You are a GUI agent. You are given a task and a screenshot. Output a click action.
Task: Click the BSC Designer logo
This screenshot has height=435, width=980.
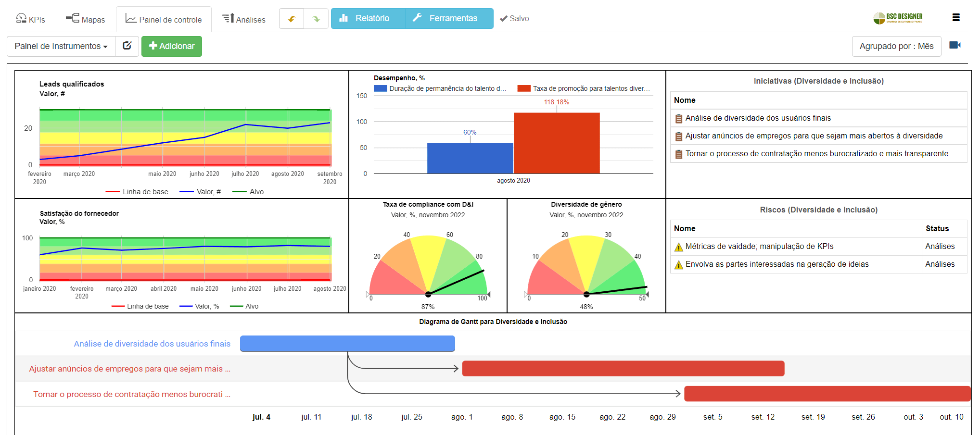point(898,17)
